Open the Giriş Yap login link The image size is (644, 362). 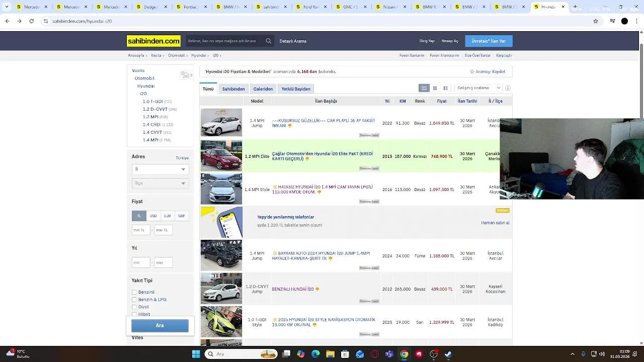point(427,41)
